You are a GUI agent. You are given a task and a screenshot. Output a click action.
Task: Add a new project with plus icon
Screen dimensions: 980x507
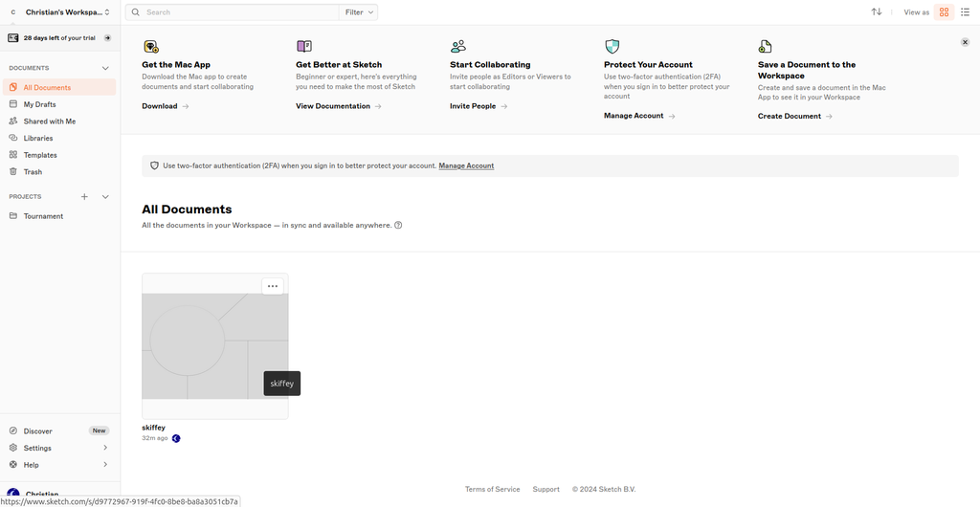point(84,197)
